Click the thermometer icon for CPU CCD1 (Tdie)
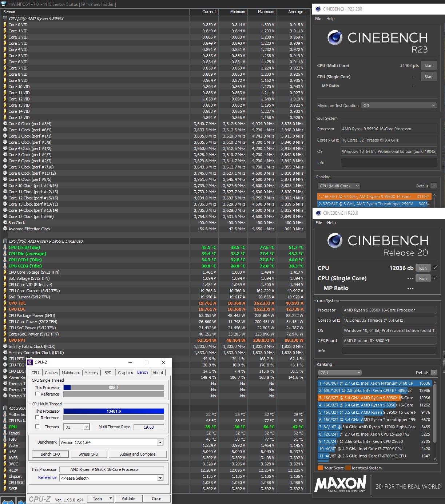Screen dimensions: 445x504 click(5, 260)
